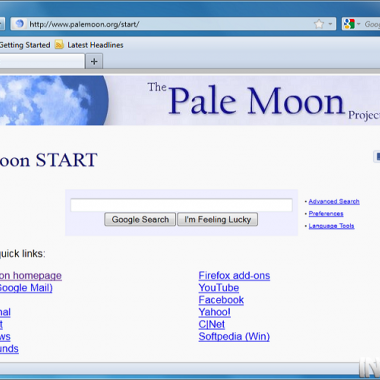
Task: Open the YouTube quick link
Action: pos(219,288)
